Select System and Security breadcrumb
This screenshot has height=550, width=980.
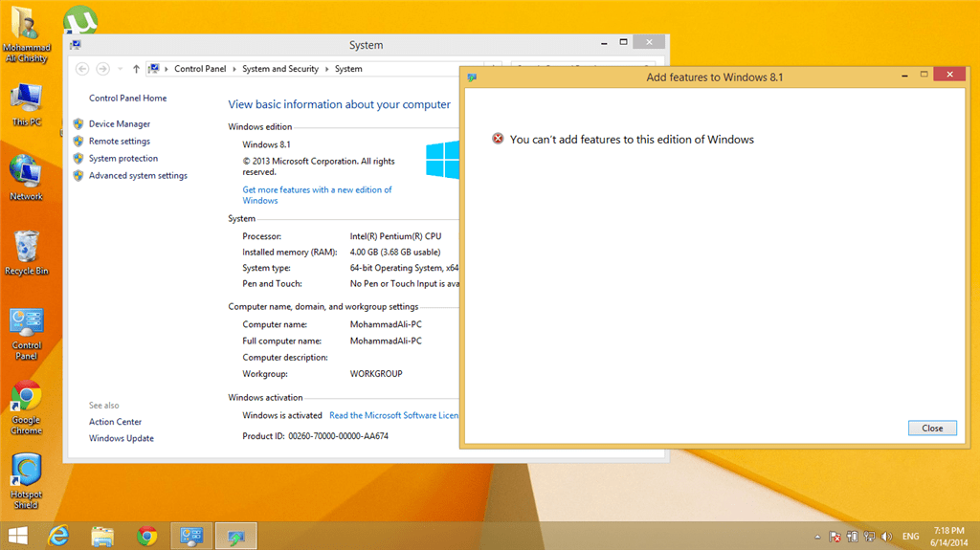280,69
